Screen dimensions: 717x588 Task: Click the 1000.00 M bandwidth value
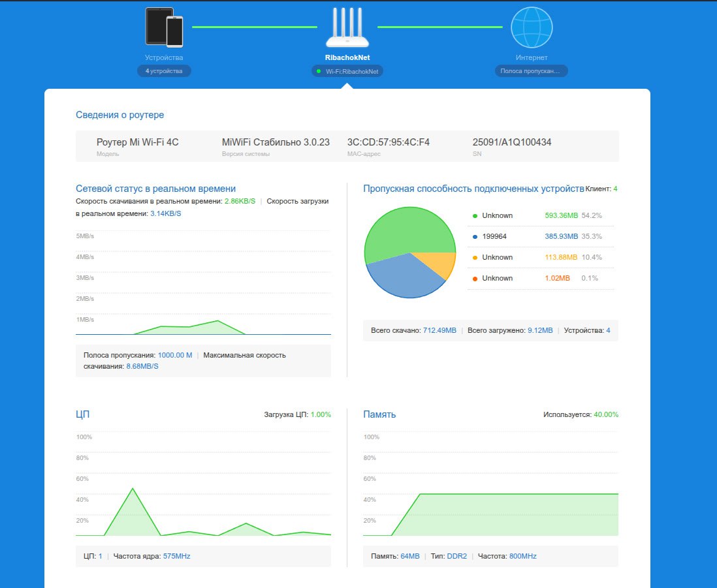174,355
